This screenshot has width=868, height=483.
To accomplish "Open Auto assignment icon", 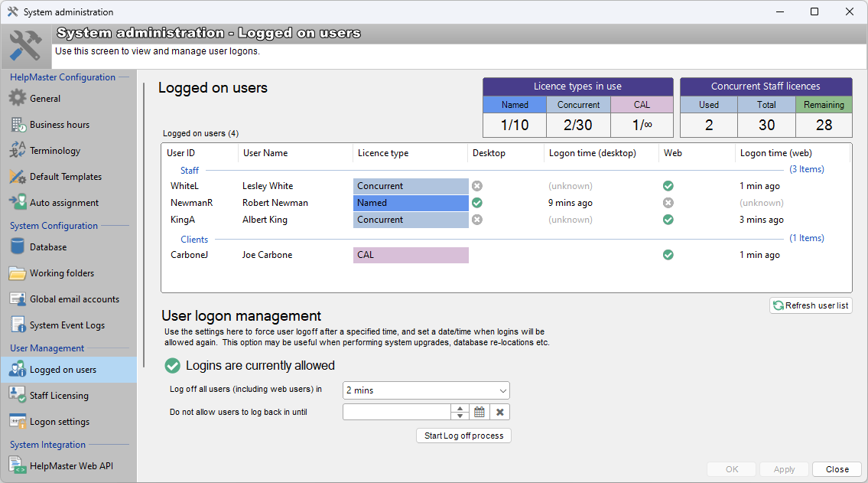I will tap(17, 202).
